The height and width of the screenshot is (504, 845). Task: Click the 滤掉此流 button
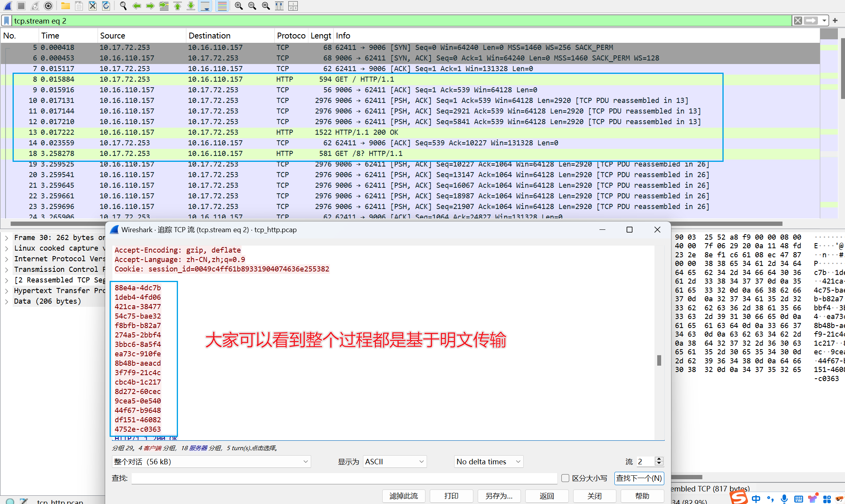pyautogui.click(x=403, y=496)
